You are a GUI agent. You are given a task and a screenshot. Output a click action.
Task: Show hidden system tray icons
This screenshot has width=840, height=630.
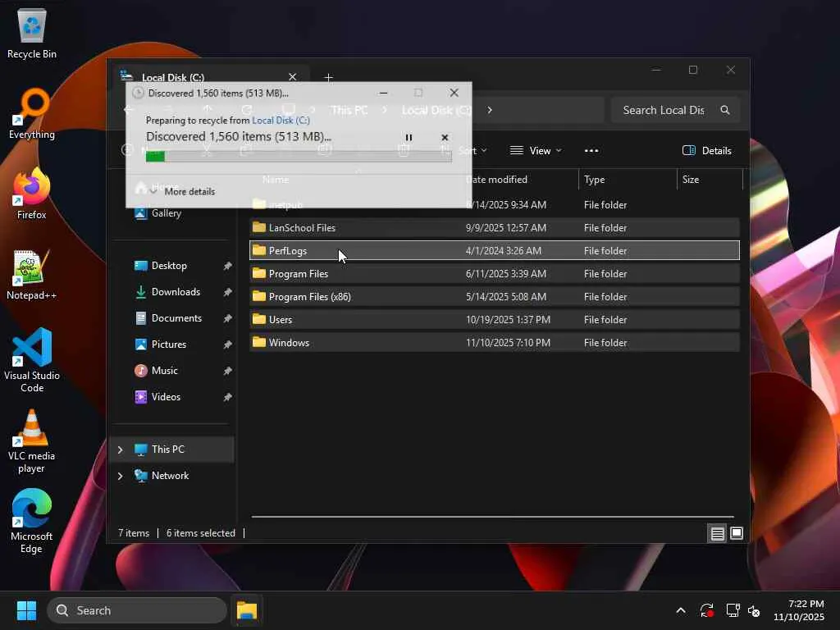coord(680,610)
